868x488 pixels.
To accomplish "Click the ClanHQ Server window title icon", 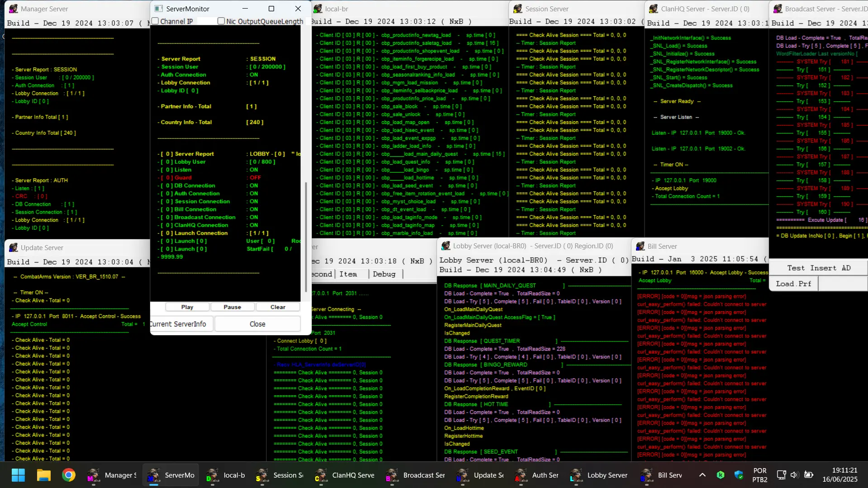I will (x=654, y=9).
